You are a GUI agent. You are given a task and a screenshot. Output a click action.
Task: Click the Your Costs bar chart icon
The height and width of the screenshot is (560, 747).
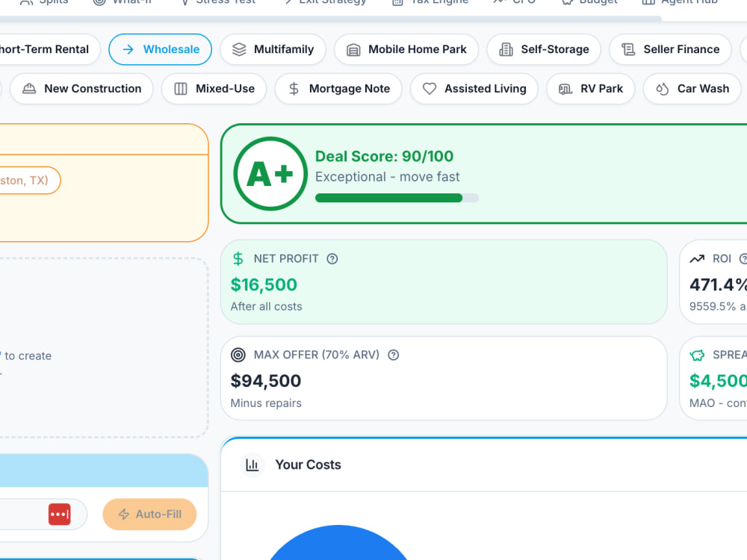pyautogui.click(x=252, y=464)
